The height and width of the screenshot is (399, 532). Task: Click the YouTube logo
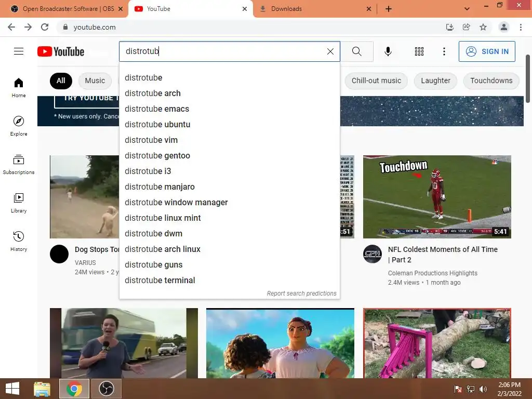(x=61, y=51)
